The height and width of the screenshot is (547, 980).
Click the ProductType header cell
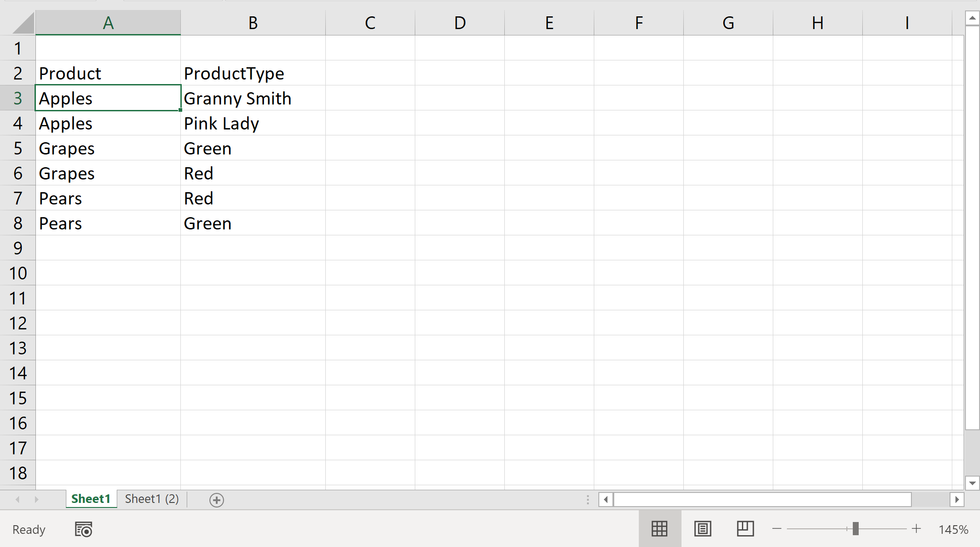pyautogui.click(x=253, y=74)
